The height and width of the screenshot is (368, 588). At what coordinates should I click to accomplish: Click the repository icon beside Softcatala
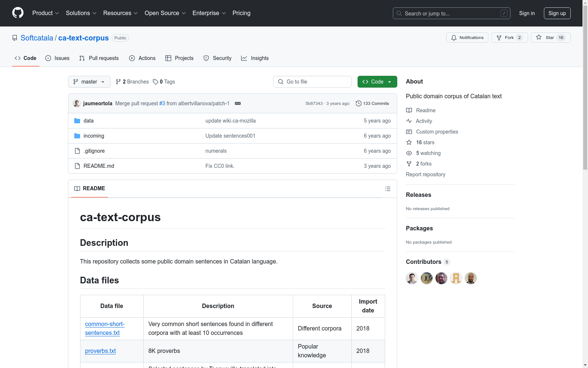point(15,38)
